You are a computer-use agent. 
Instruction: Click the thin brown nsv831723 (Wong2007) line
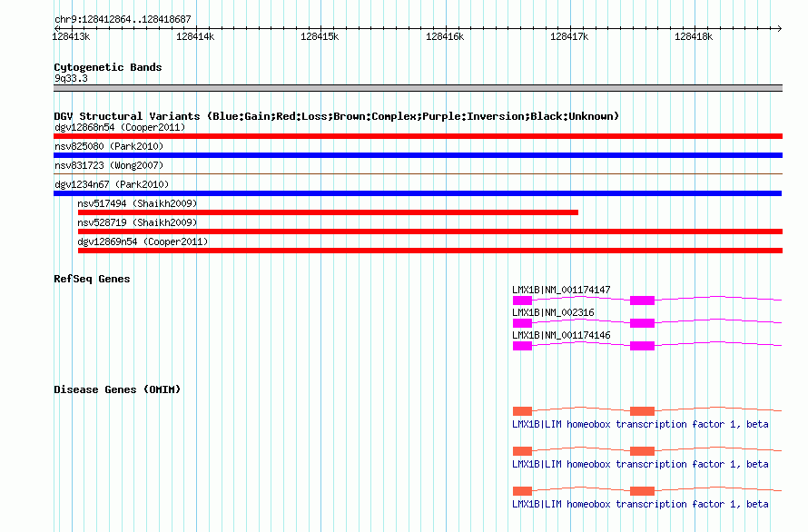pos(418,174)
